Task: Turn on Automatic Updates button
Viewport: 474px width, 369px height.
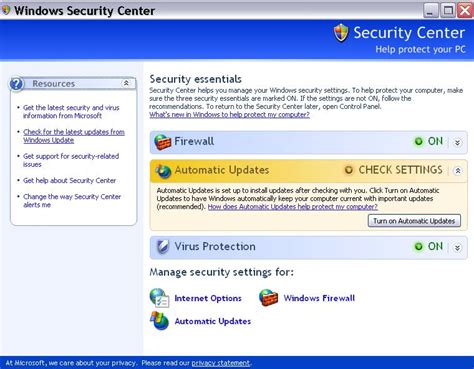Action: coord(414,221)
